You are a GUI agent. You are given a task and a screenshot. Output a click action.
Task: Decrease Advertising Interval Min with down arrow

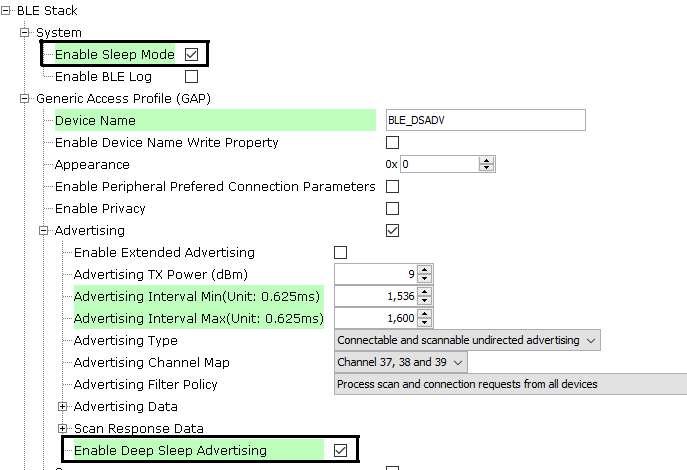[425, 301]
